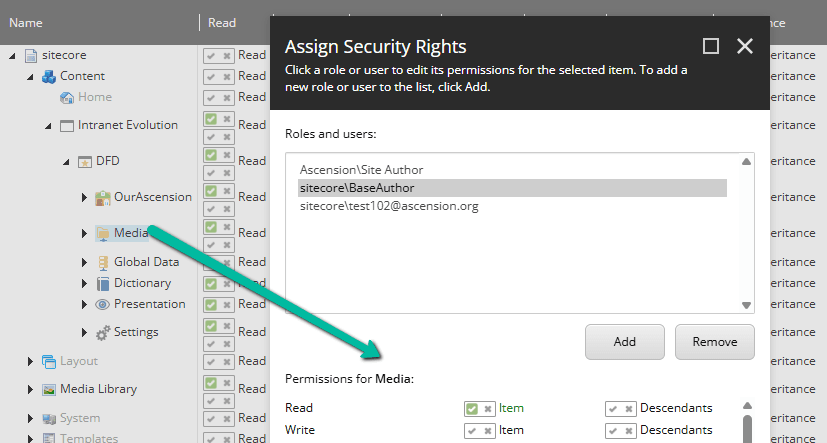Select Intranet Evolution tree label

pos(128,125)
